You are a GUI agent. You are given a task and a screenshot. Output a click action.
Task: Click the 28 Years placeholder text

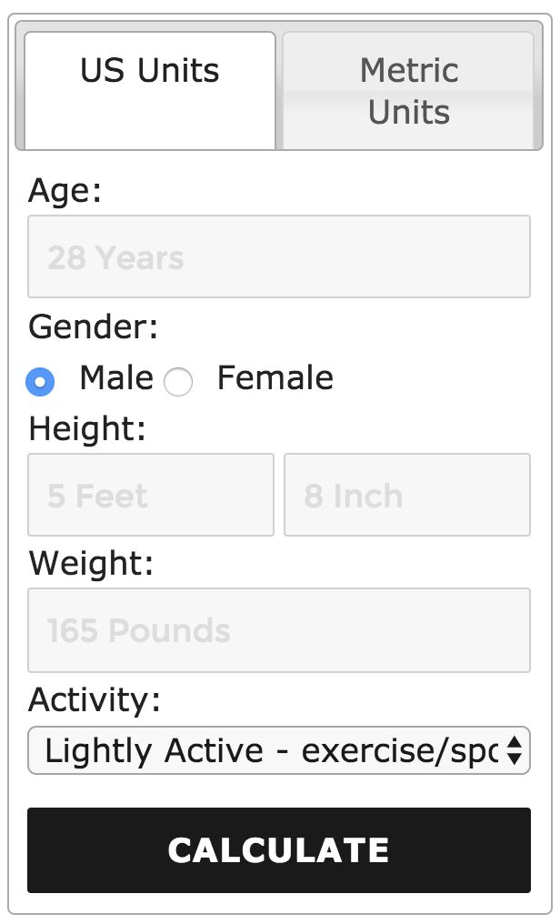click(115, 258)
